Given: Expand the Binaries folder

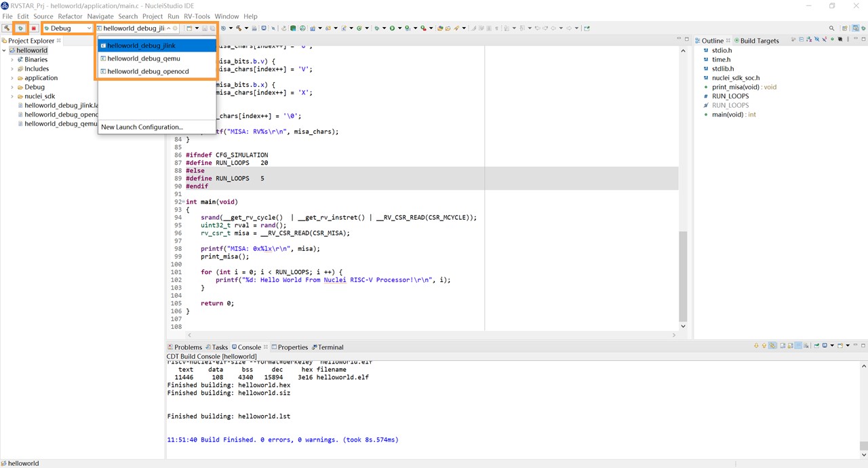Looking at the screenshot, I should tap(12, 60).
